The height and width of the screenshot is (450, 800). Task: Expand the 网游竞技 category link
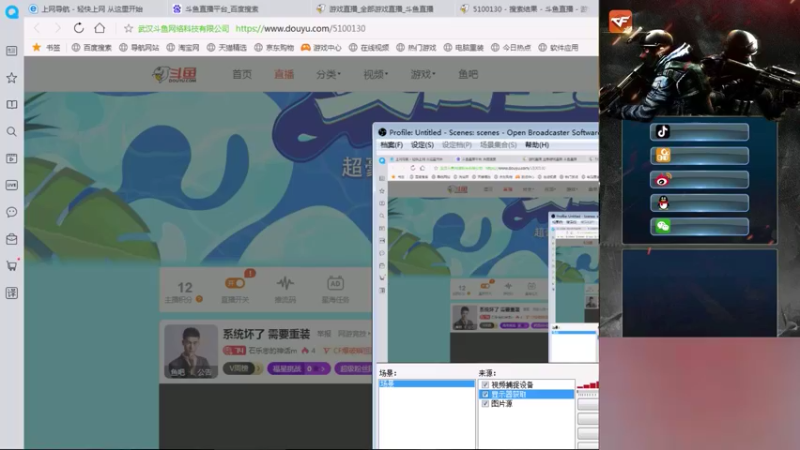pos(354,334)
